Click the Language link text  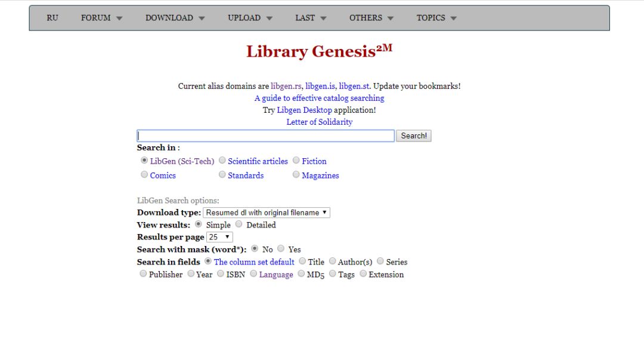276,275
